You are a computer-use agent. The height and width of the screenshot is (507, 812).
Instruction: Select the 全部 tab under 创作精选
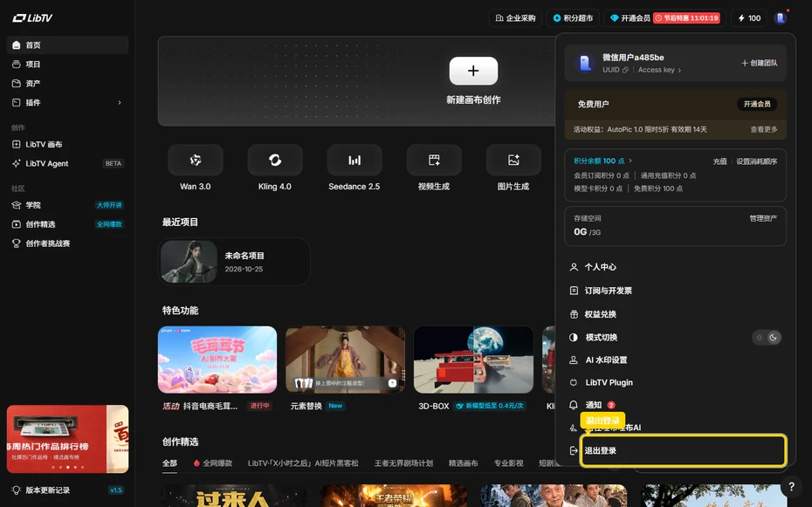click(x=169, y=463)
